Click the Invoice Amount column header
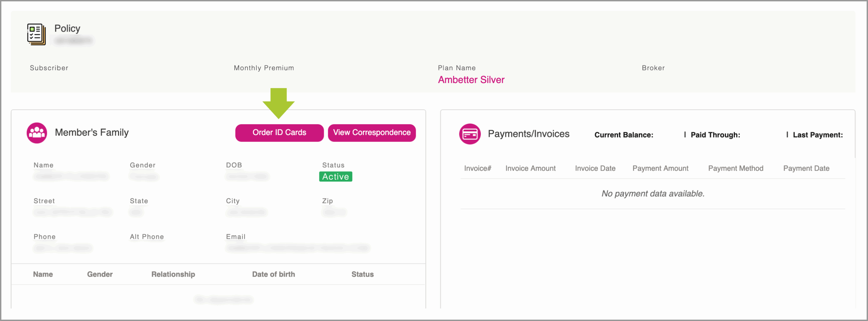The height and width of the screenshot is (321, 868). pyautogui.click(x=530, y=168)
